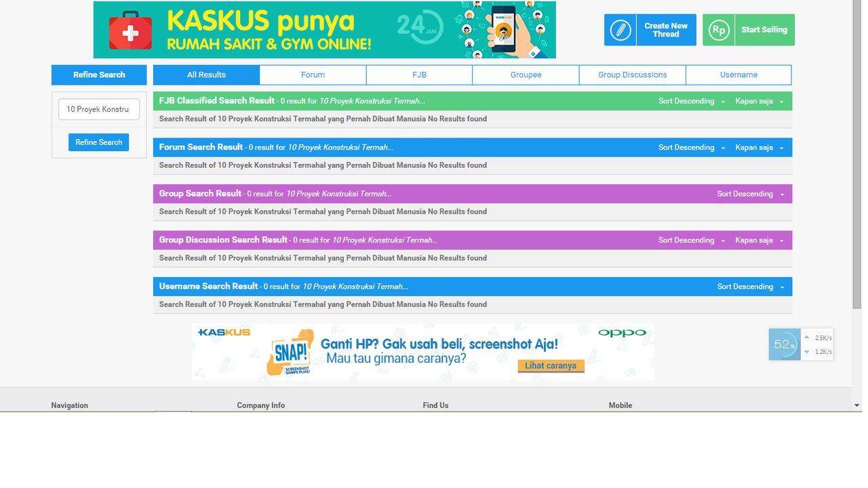Switch to the Username tab

(x=738, y=75)
